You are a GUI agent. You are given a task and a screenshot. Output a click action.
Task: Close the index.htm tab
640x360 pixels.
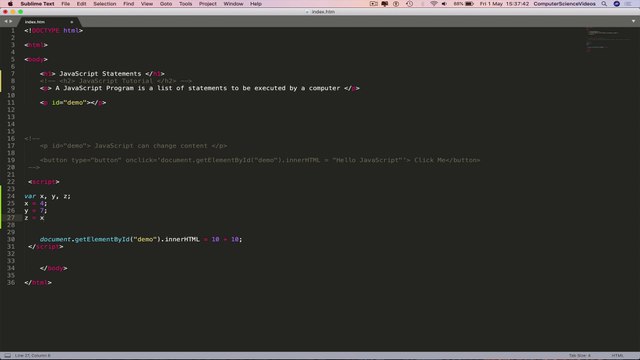point(71,22)
